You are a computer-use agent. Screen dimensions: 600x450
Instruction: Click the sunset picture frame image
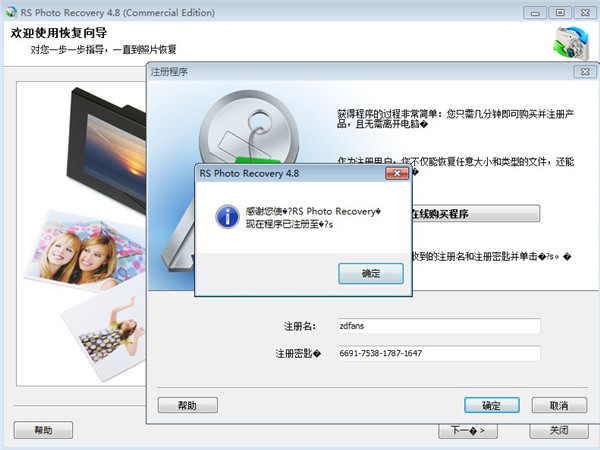(x=106, y=149)
